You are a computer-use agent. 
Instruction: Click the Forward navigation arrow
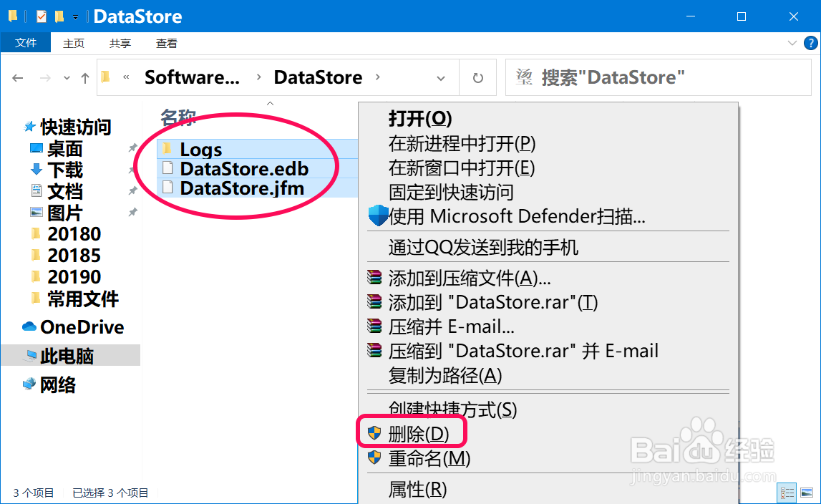pos(46,78)
